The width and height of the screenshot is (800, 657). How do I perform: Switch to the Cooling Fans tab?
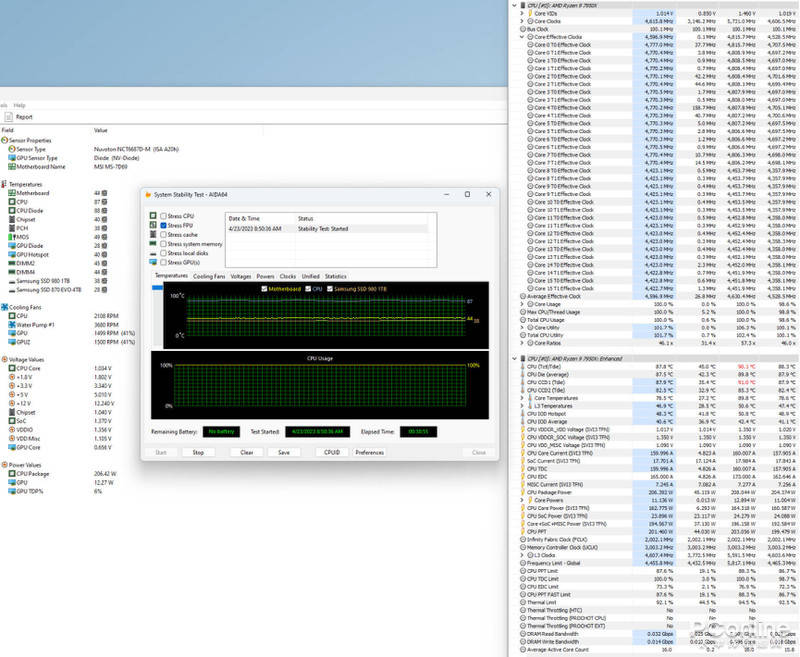pos(209,275)
